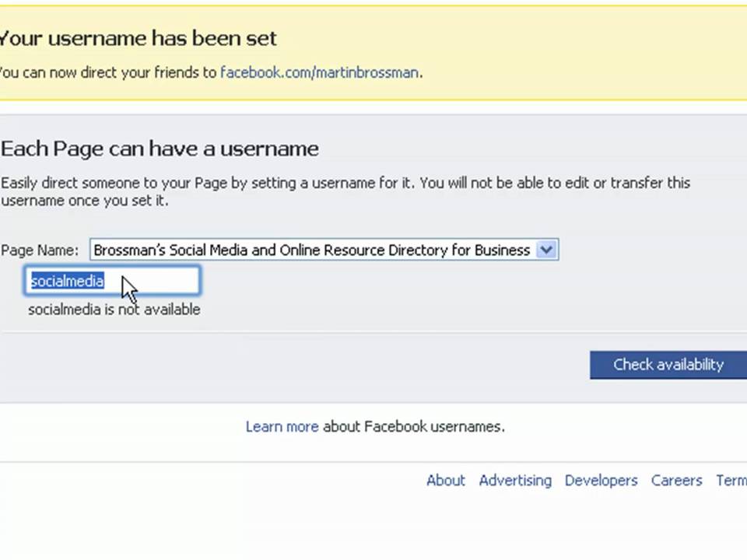Open the facebook.com/martinbrossman link
This screenshot has width=747, height=560.
[319, 73]
